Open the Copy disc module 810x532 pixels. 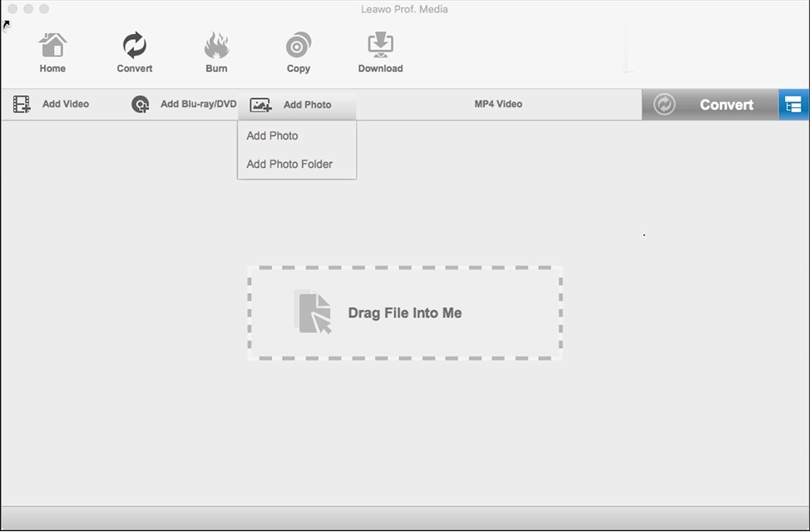[298, 47]
